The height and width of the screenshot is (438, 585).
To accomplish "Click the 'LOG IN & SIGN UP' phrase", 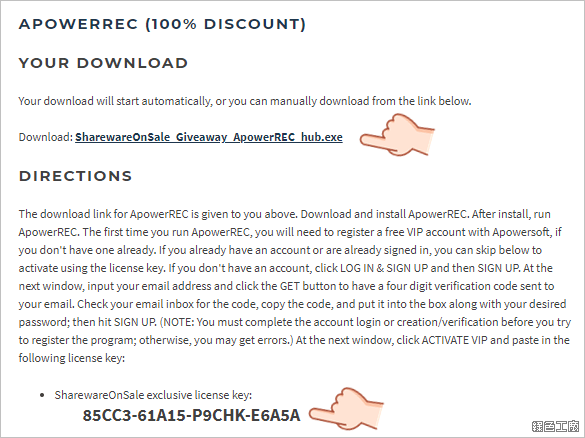I will 384,268.
